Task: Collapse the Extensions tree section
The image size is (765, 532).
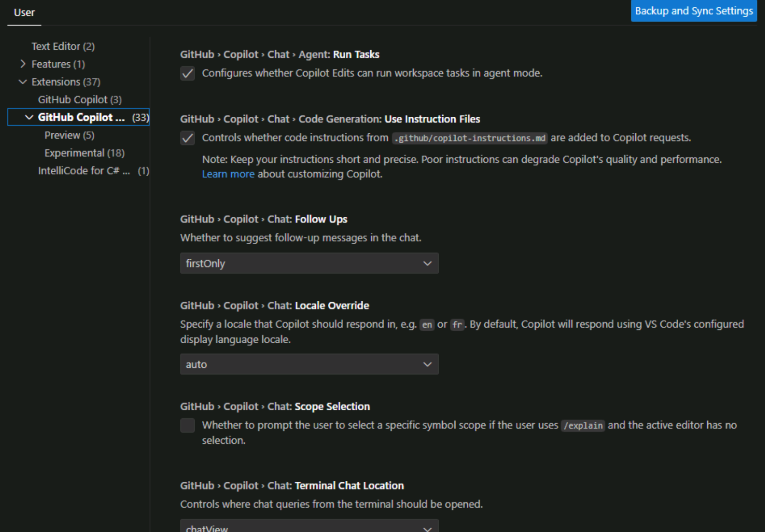Action: 23,82
